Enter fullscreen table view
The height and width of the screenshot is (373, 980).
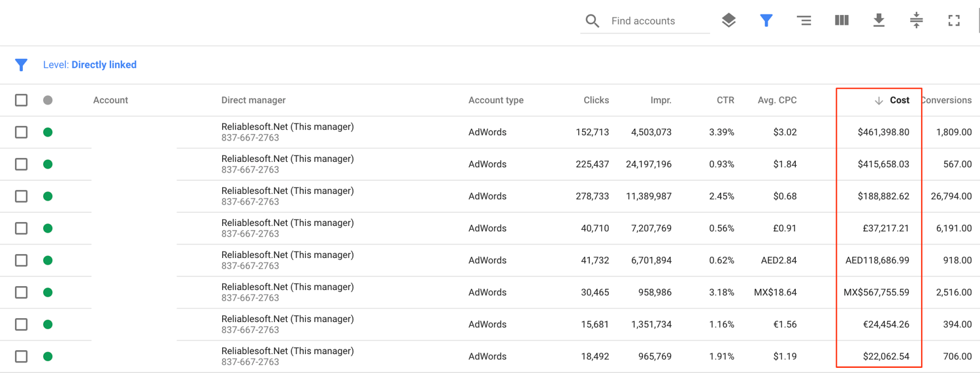954,21
